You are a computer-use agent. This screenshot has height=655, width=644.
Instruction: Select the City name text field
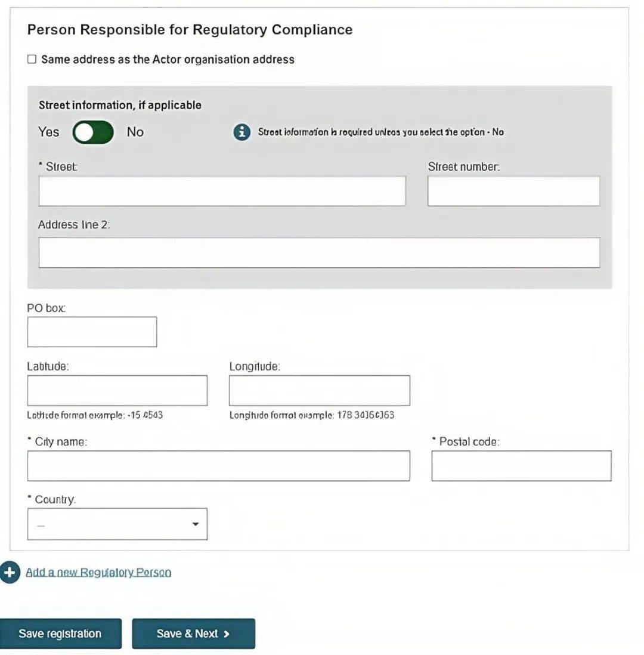(219, 466)
